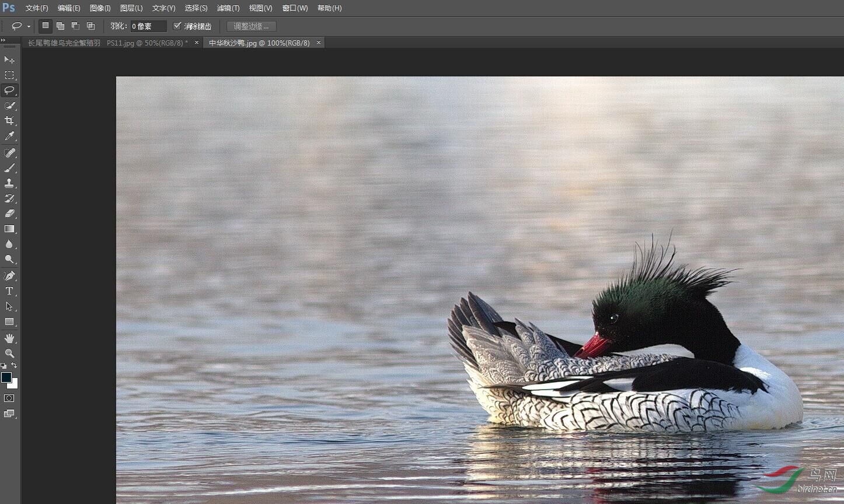Click the 调整边缘... button

coord(252,26)
